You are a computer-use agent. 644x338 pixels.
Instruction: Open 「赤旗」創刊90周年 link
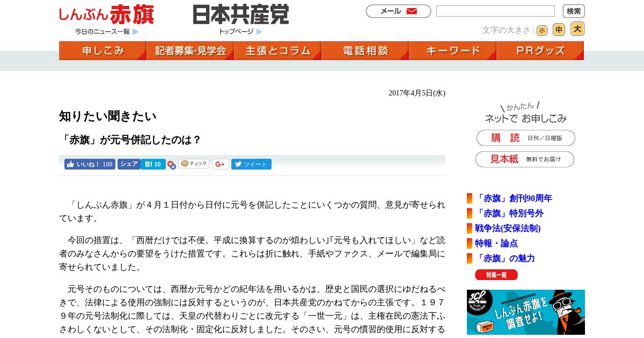click(x=514, y=199)
